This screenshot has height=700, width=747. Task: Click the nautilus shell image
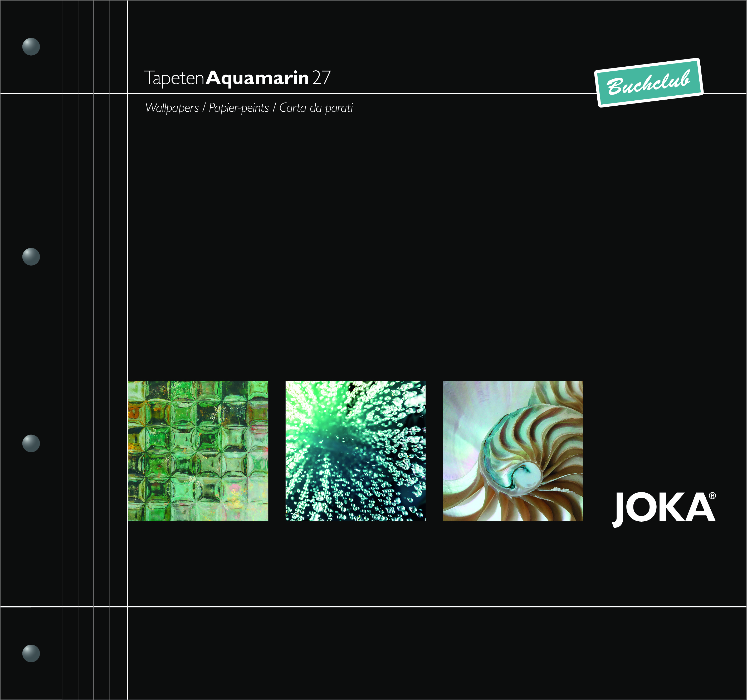point(513,451)
